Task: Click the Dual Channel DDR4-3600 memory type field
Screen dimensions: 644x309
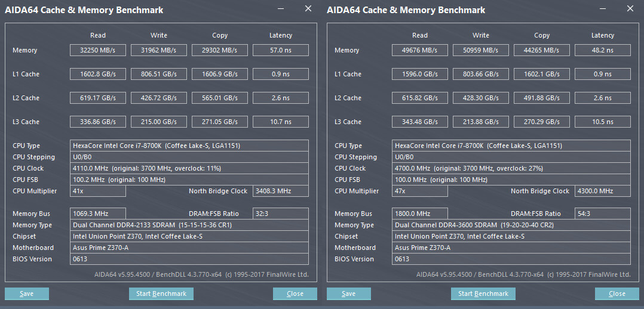Action: click(512, 225)
